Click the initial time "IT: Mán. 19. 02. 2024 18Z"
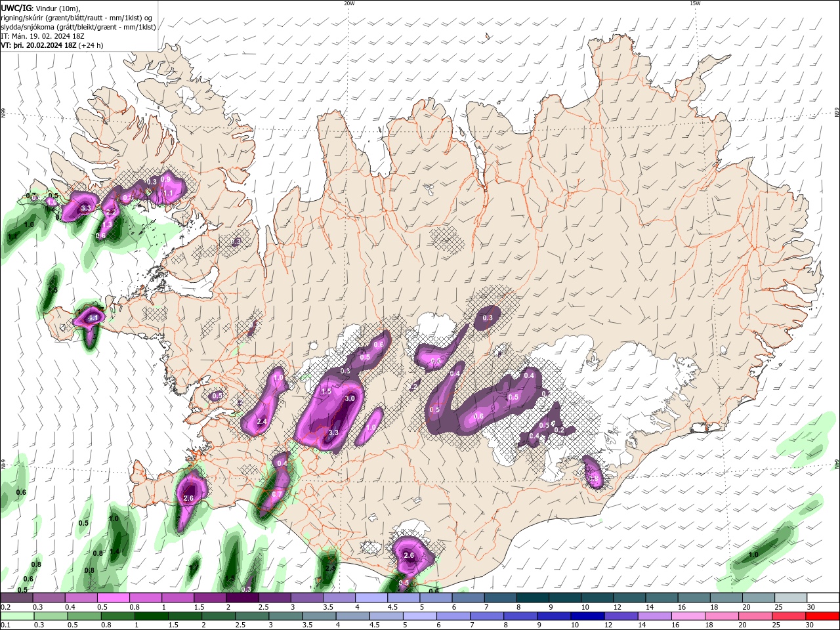 (43, 36)
